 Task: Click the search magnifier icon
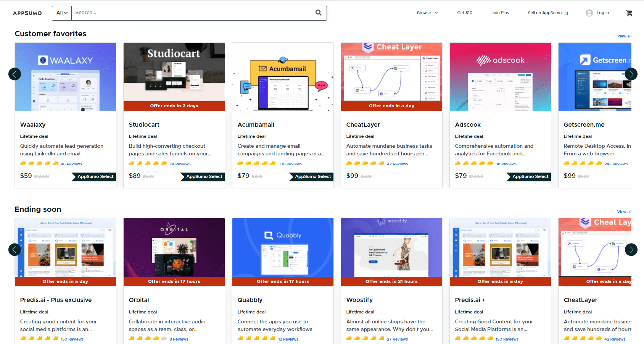pos(319,13)
